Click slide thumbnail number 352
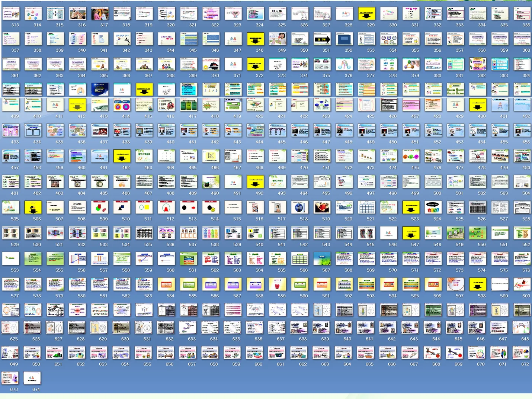This screenshot has width=532, height=399. coord(344,39)
